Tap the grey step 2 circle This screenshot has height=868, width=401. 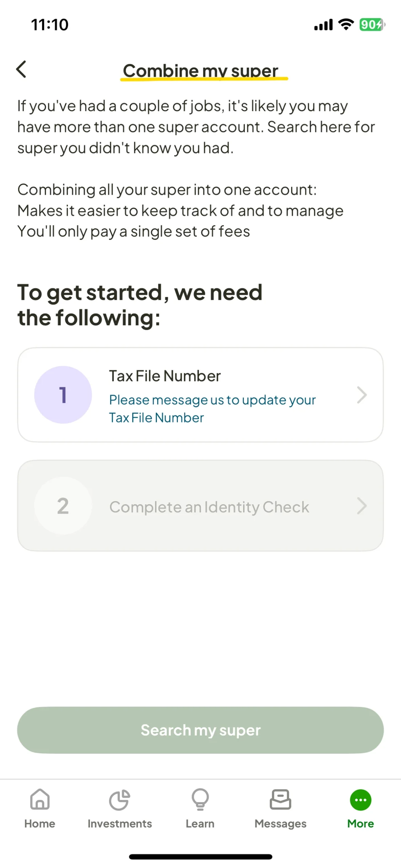point(63,506)
